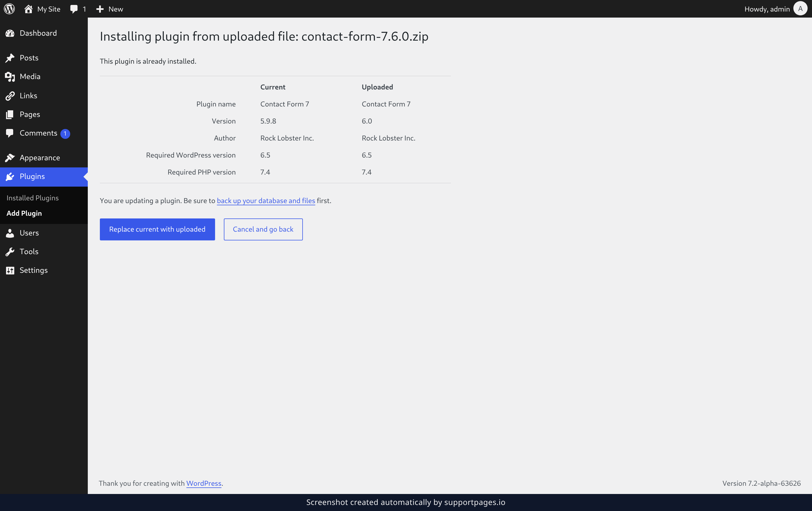Viewport: 812px width, 511px height.
Task: Click the Comments speech bubble sidebar icon
Action: [10, 133]
